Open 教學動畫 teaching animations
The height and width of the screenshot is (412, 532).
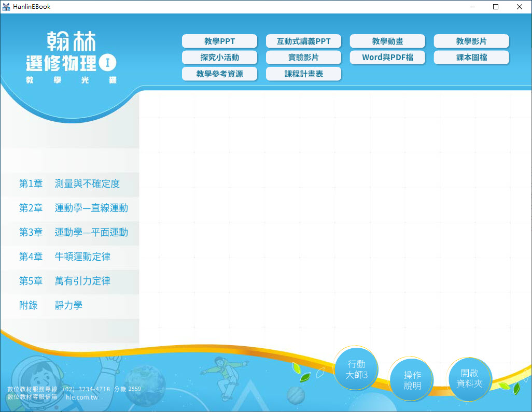pos(387,41)
